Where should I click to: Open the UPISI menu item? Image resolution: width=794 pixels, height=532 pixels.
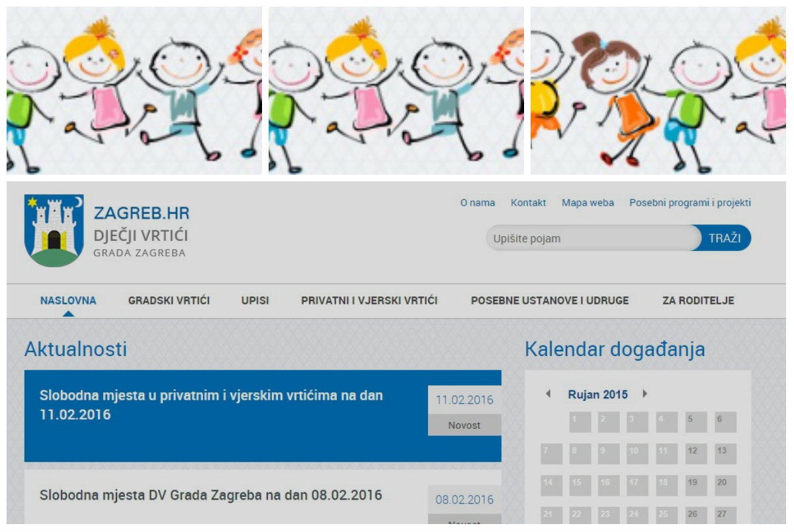coord(255,300)
